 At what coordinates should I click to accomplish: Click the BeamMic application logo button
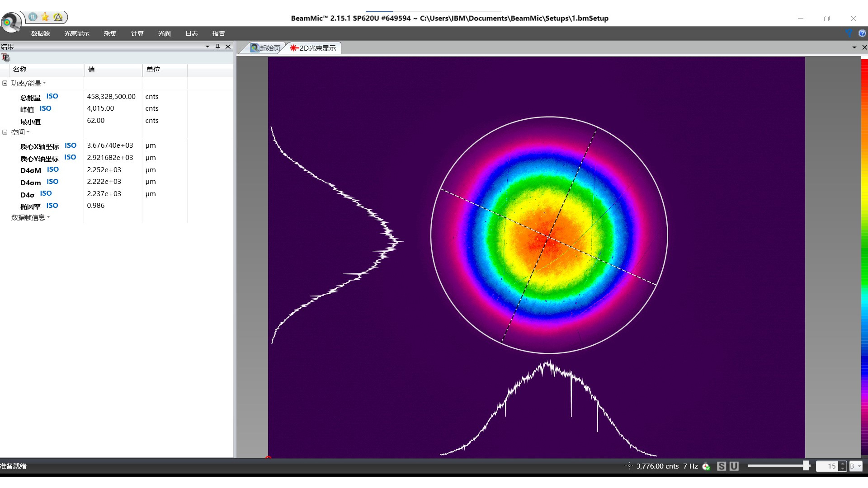pyautogui.click(x=10, y=22)
